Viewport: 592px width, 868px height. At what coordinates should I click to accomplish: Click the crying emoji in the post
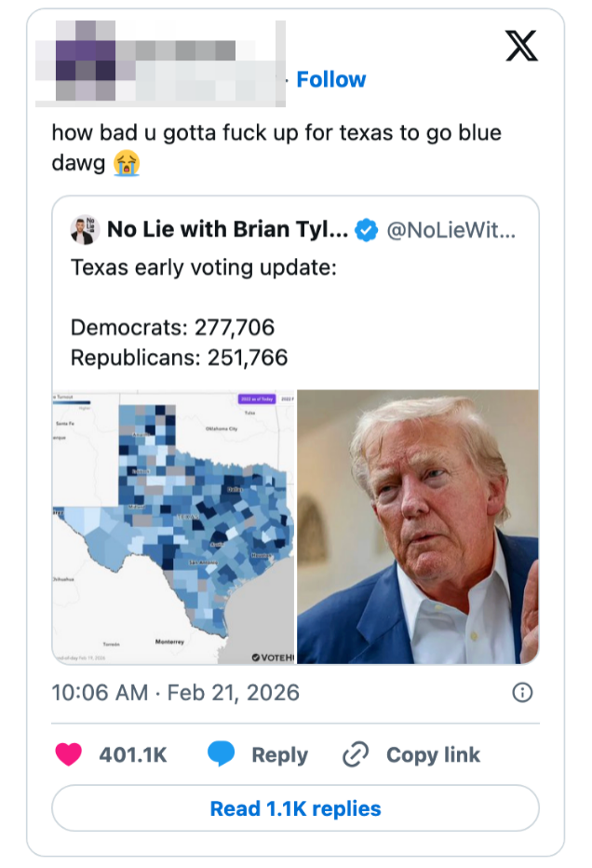126,163
